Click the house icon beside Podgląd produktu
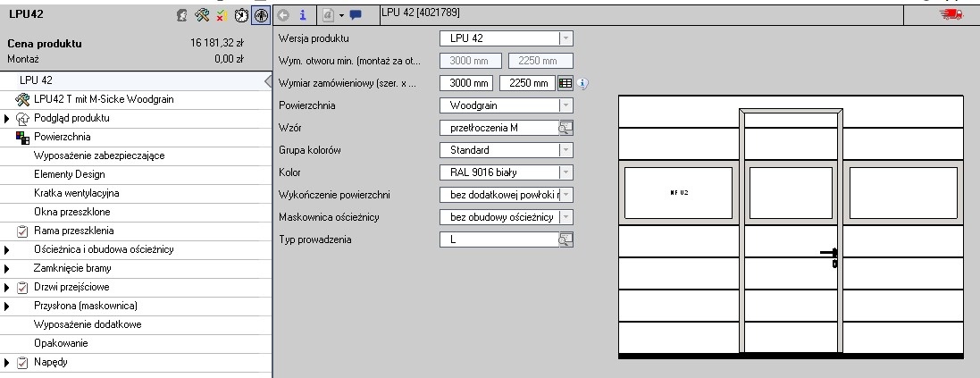Screen dimensions: 980x378 22,118
